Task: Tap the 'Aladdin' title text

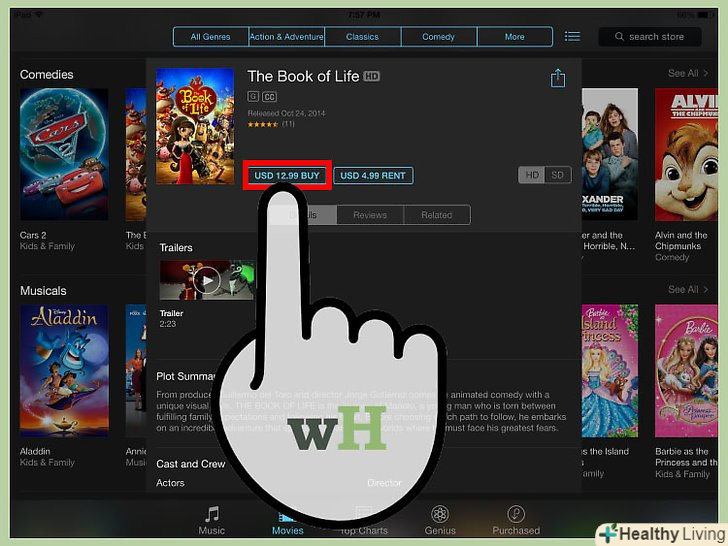Action: pos(35,451)
